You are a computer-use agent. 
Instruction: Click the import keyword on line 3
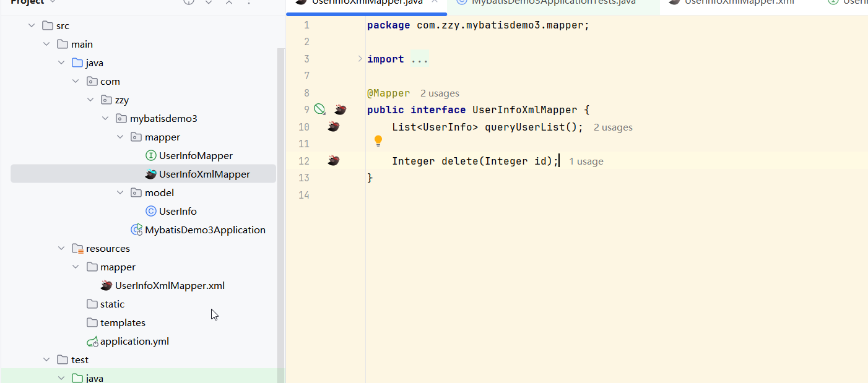click(386, 59)
